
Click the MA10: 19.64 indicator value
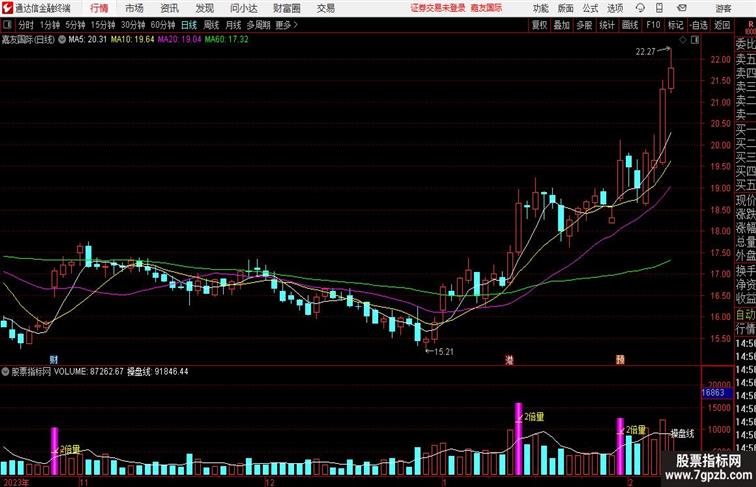pyautogui.click(x=133, y=40)
